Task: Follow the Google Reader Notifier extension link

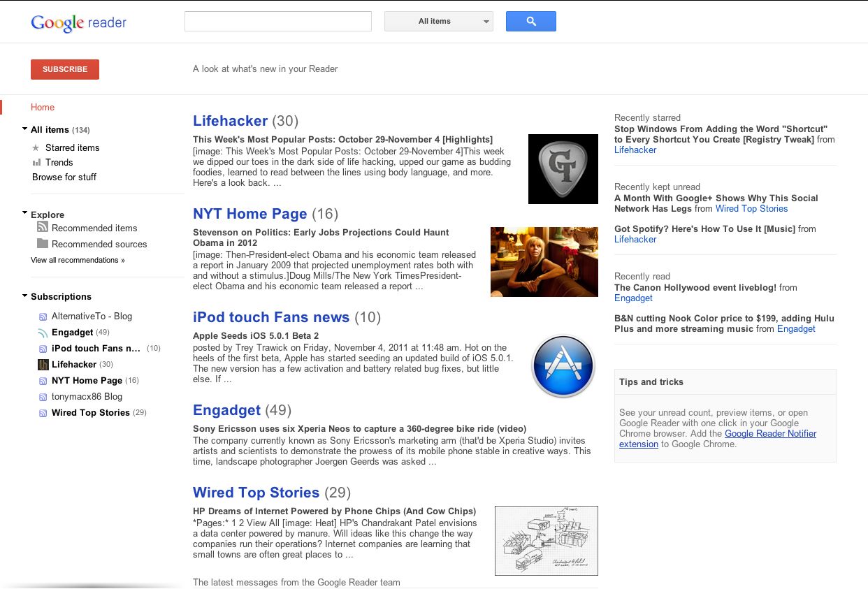Action: [x=770, y=433]
